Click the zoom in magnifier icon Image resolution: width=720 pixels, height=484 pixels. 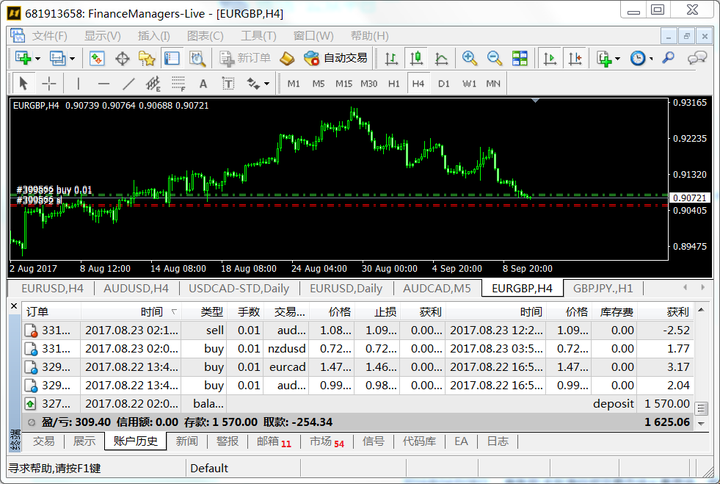coord(469,58)
